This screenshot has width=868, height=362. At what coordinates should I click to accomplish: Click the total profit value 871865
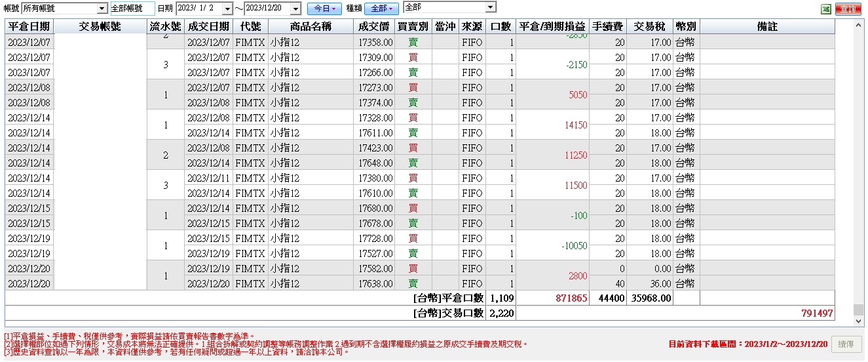click(571, 298)
